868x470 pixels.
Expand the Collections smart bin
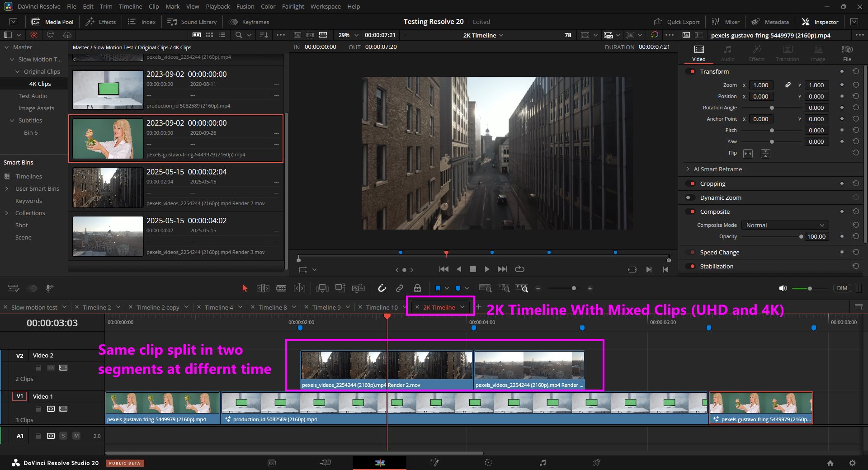click(x=7, y=213)
